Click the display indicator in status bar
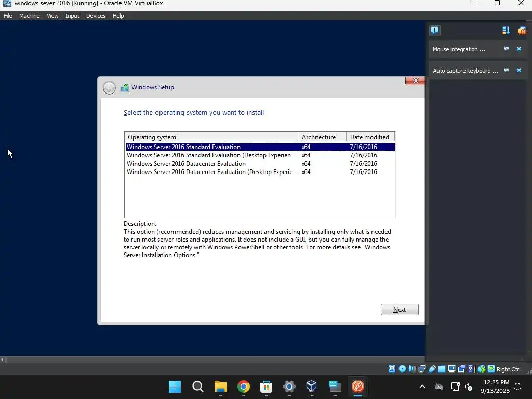The image size is (532, 399). (x=451, y=369)
